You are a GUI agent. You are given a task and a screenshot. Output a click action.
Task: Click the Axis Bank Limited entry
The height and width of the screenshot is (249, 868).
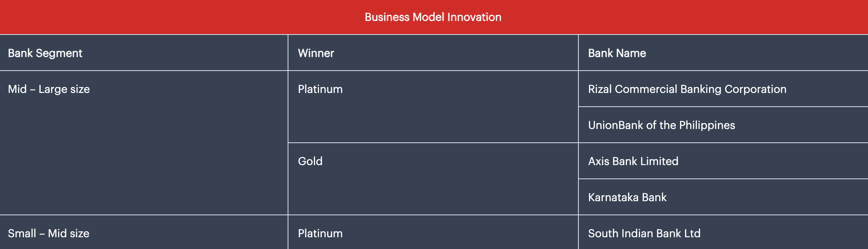[x=633, y=162]
